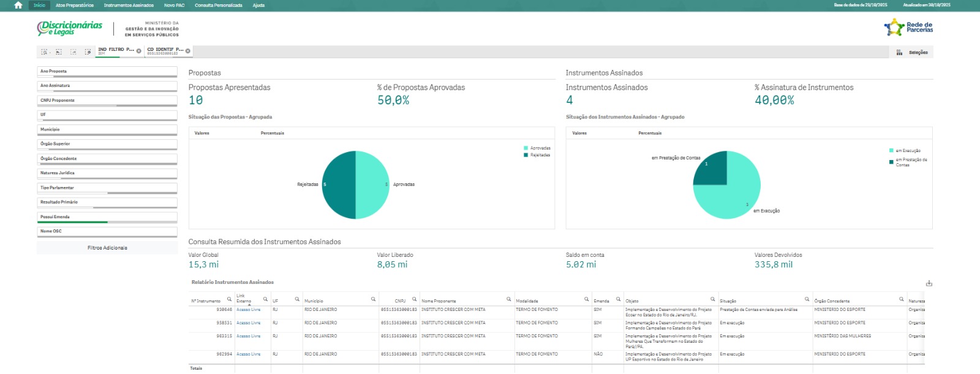Open the Seleções panel

pos(912,53)
